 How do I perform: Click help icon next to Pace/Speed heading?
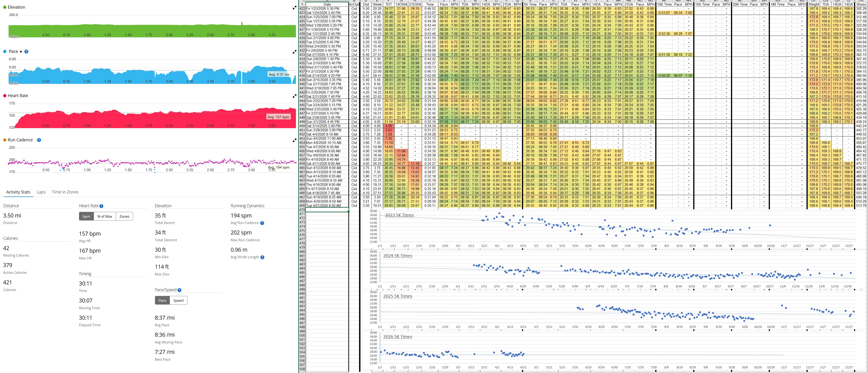pos(179,290)
